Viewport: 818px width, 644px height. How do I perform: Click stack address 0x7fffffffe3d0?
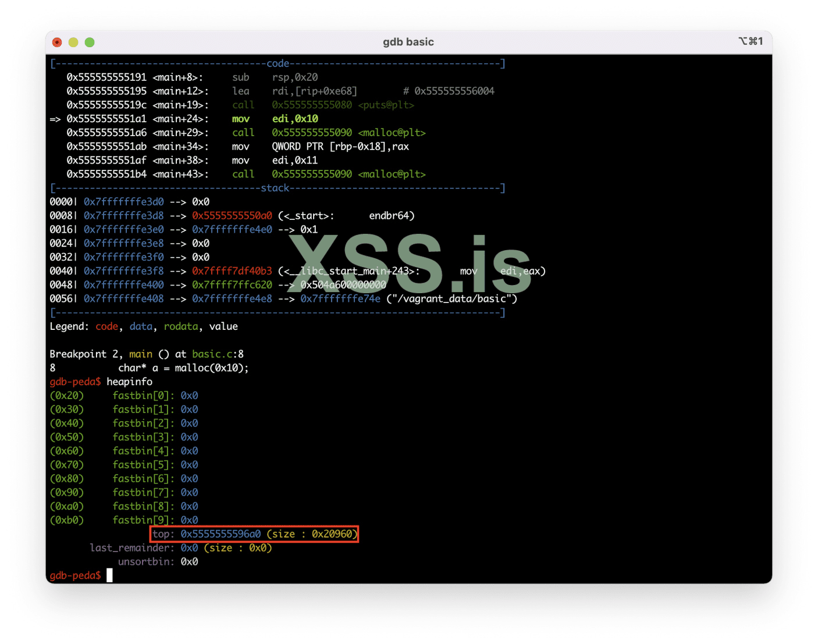(124, 202)
